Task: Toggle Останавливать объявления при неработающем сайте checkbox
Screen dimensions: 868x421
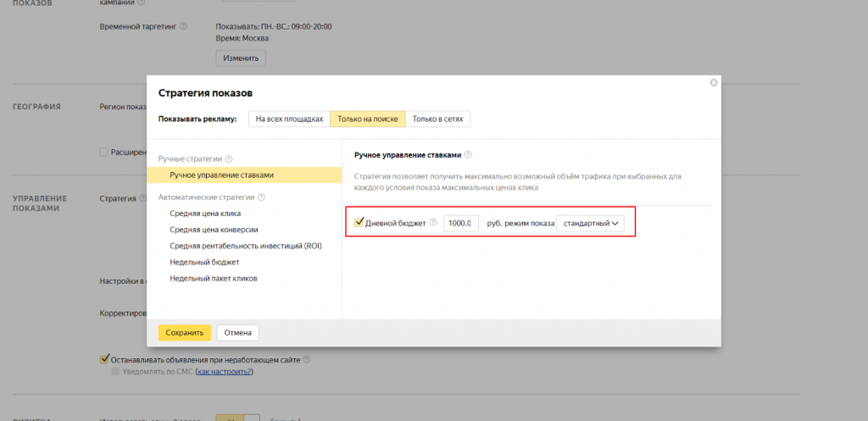Action: click(x=104, y=359)
